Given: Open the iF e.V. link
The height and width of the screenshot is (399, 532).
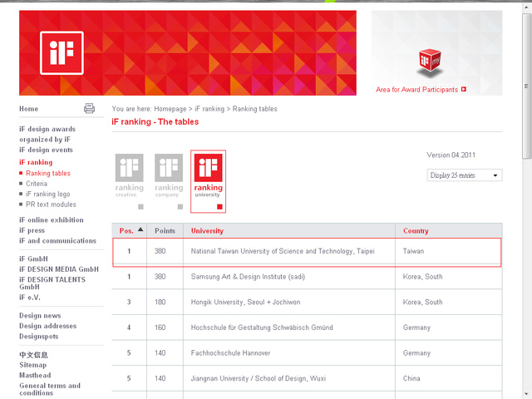Looking at the screenshot, I should coord(30,298).
